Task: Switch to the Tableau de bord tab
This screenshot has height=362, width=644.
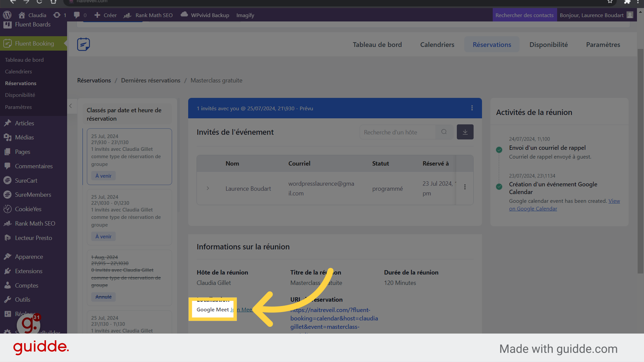Action: (377, 45)
